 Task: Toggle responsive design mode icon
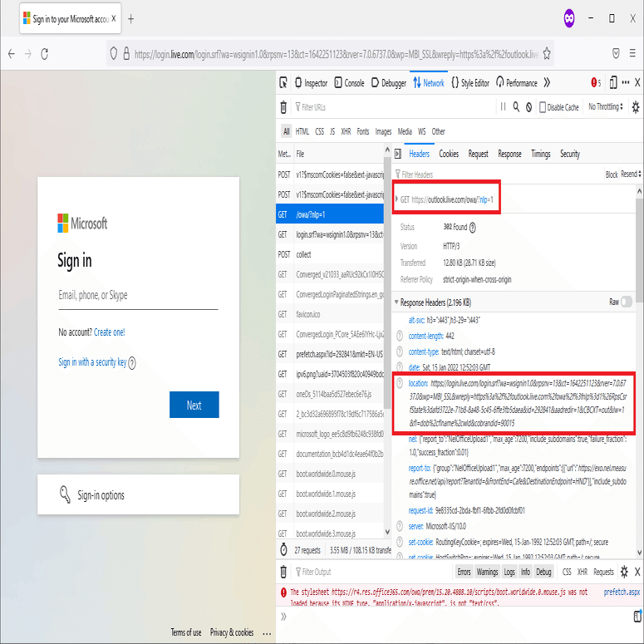coord(613,82)
